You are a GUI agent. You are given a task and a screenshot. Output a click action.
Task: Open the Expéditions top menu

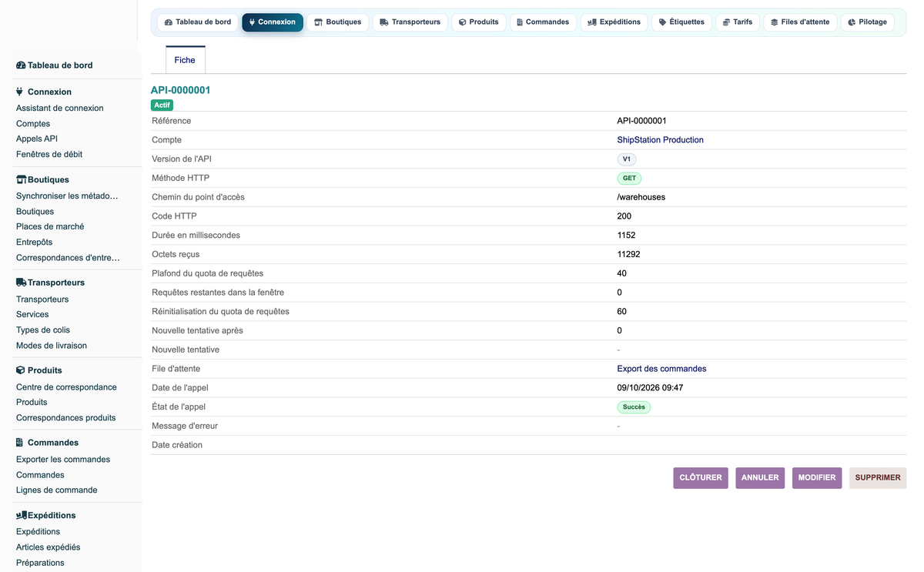[614, 22]
